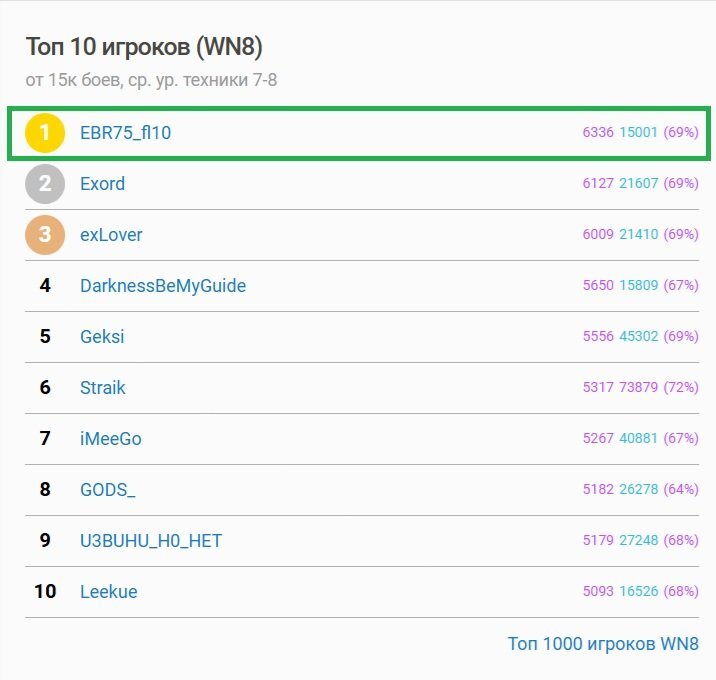This screenshot has width=716, height=680.
Task: Open DarknessBeMyGuide player profile
Action: (x=163, y=286)
